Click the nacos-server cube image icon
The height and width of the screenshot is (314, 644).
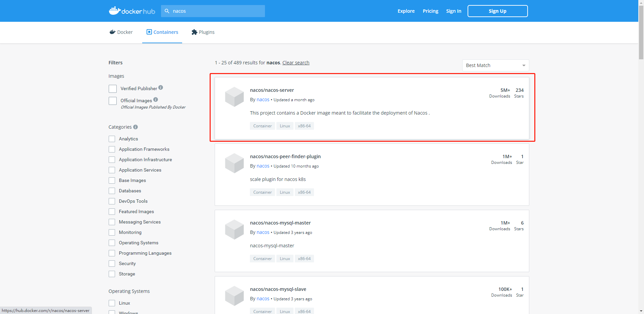tap(234, 97)
